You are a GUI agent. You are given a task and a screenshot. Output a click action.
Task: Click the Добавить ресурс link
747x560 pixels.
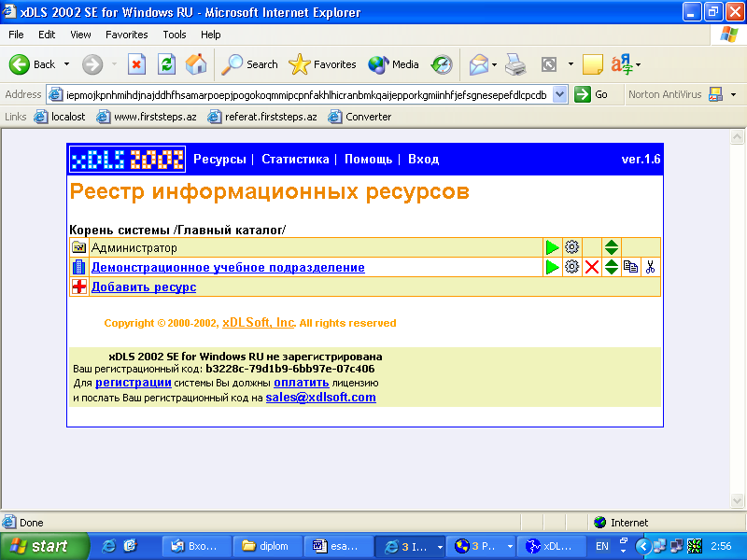coord(144,287)
